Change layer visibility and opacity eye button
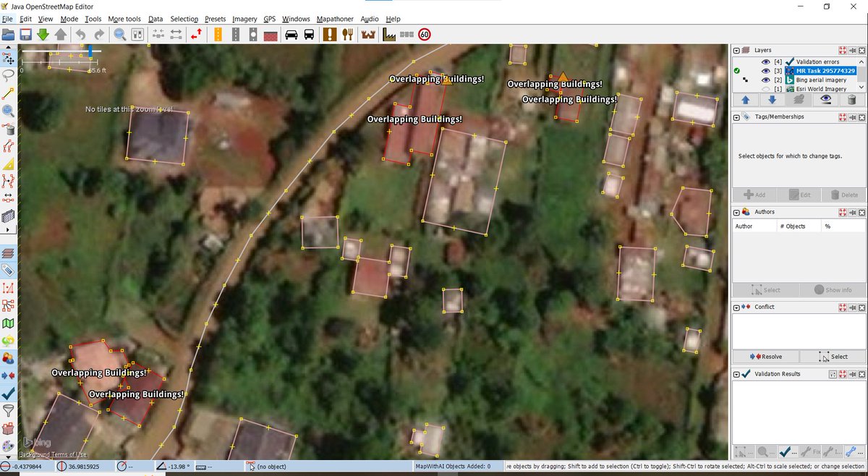868x476 pixels. pyautogui.click(x=825, y=100)
